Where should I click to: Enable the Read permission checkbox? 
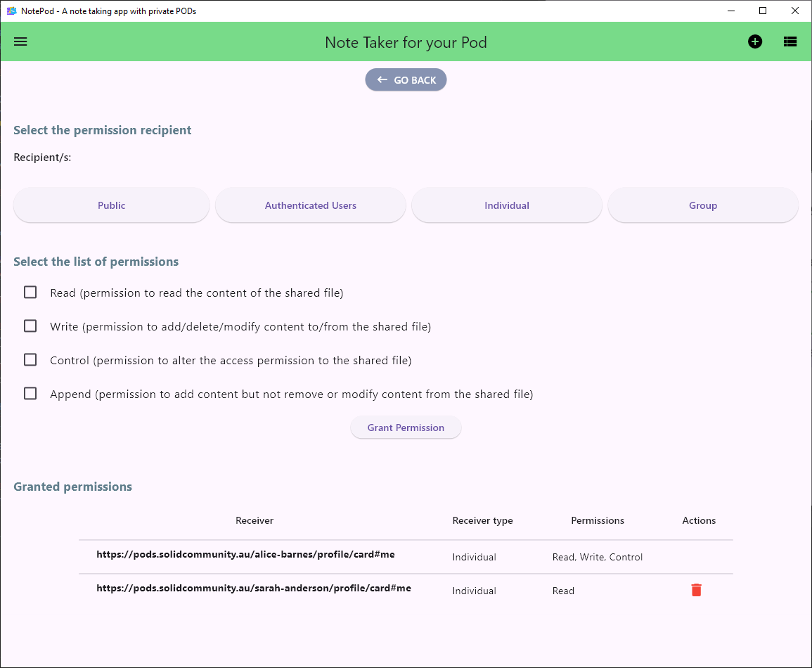[x=30, y=293]
